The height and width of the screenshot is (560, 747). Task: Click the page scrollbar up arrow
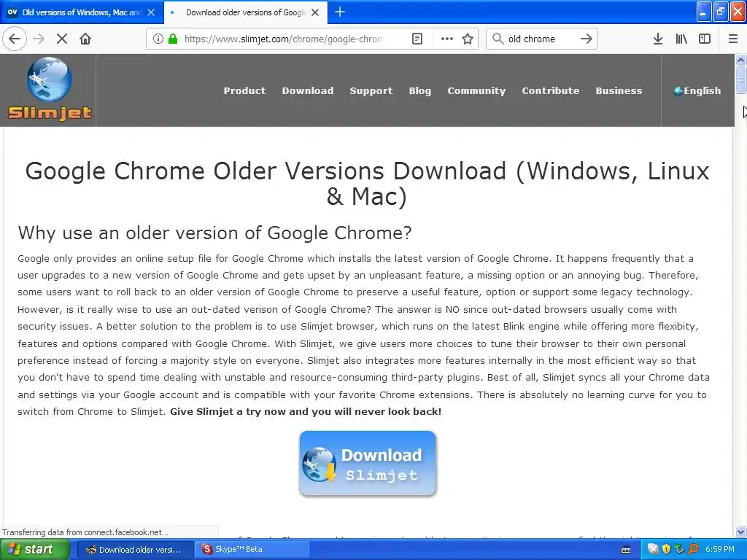click(x=740, y=60)
